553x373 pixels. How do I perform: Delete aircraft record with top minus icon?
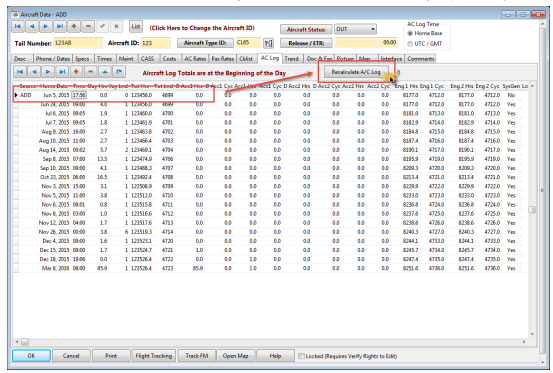(x=88, y=26)
